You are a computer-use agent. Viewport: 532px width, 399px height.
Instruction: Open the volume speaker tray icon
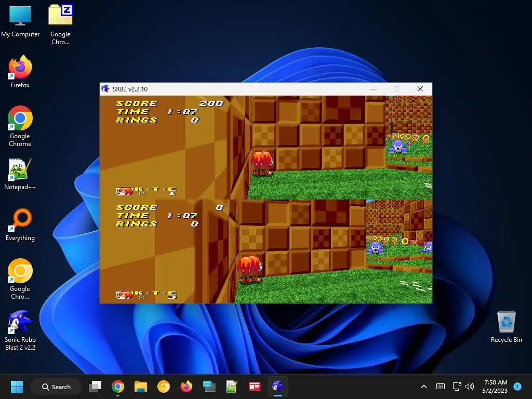pos(470,387)
